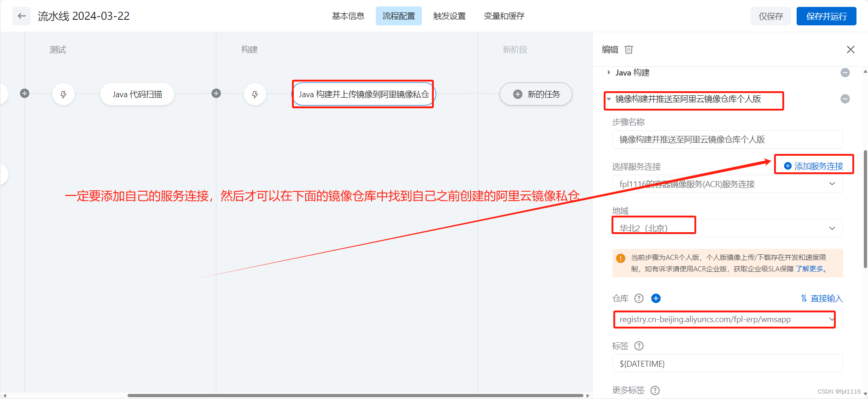Click the 构建 stage label
This screenshot has width=868, height=399.
coord(250,49)
